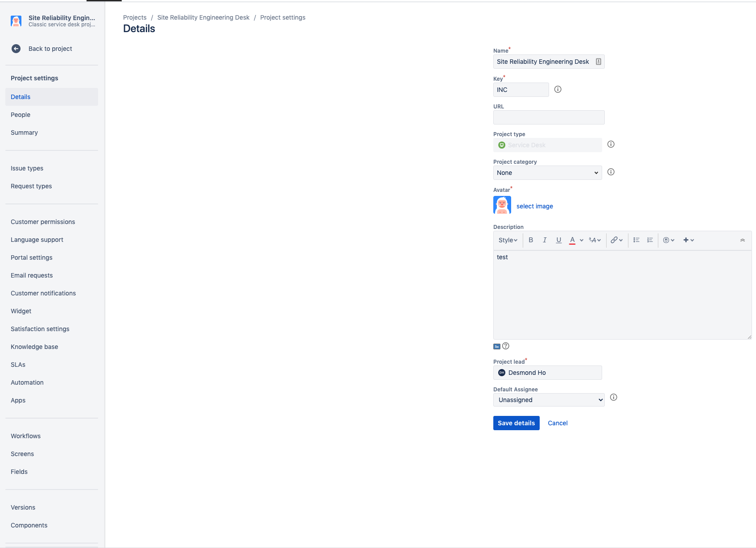Save details with the blue button

click(x=516, y=423)
